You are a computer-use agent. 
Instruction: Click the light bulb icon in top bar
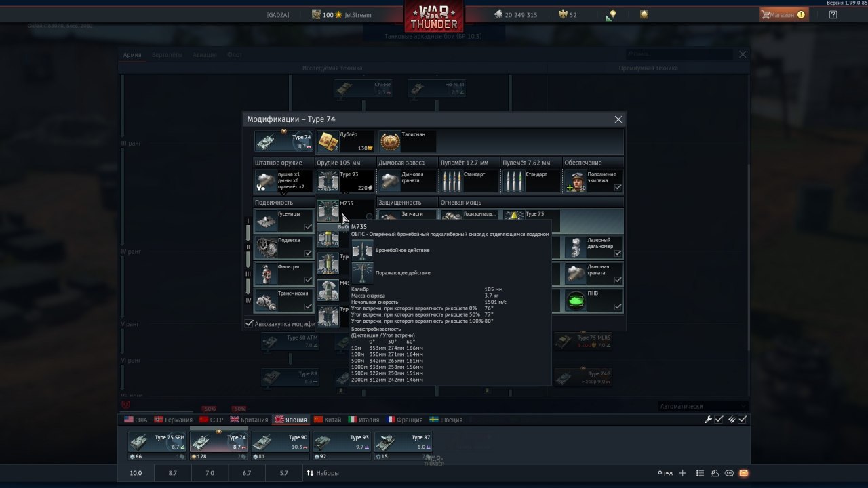coord(612,14)
